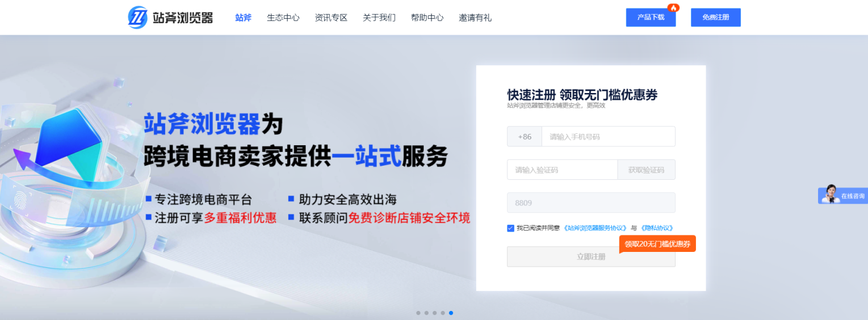Focus the 请输入手机号码 phone field
Image resolution: width=868 pixels, height=320 pixels.
(x=608, y=137)
